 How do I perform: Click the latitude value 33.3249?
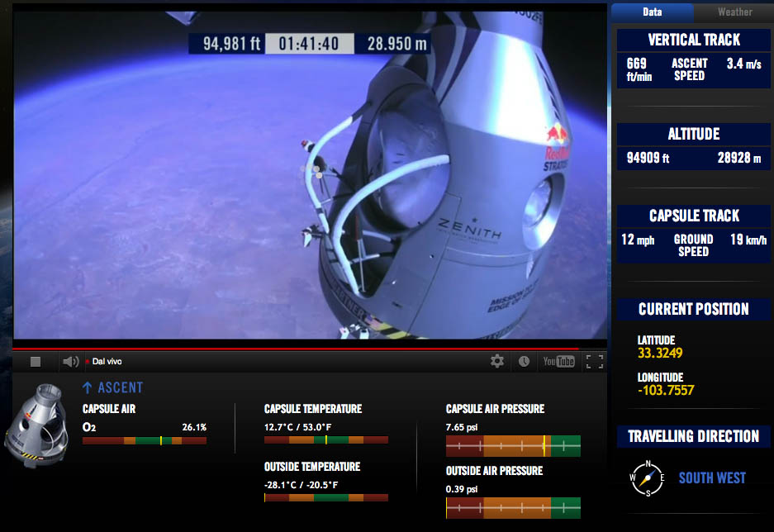pos(660,353)
